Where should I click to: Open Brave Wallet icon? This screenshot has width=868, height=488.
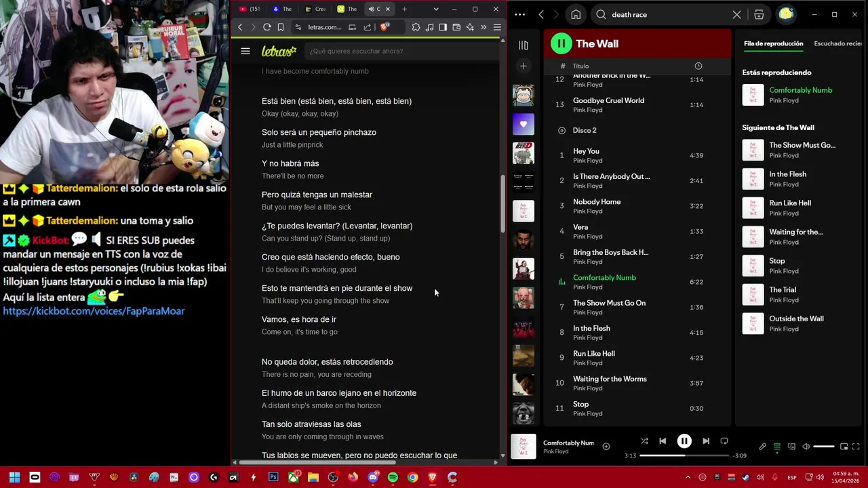456,27
